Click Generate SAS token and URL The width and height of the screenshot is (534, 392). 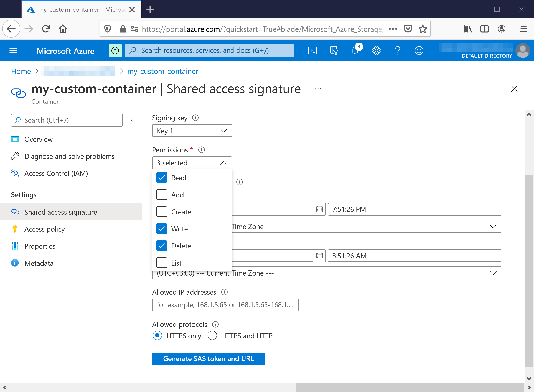[208, 359]
